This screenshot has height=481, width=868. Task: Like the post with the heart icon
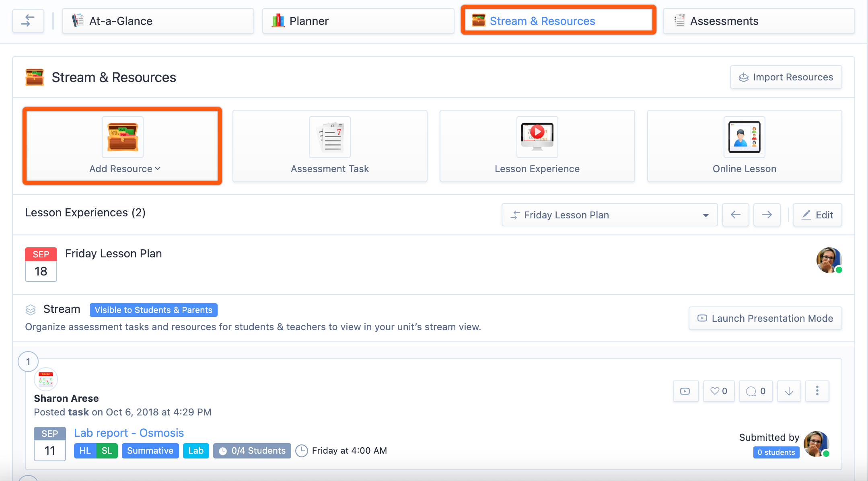pyautogui.click(x=718, y=391)
